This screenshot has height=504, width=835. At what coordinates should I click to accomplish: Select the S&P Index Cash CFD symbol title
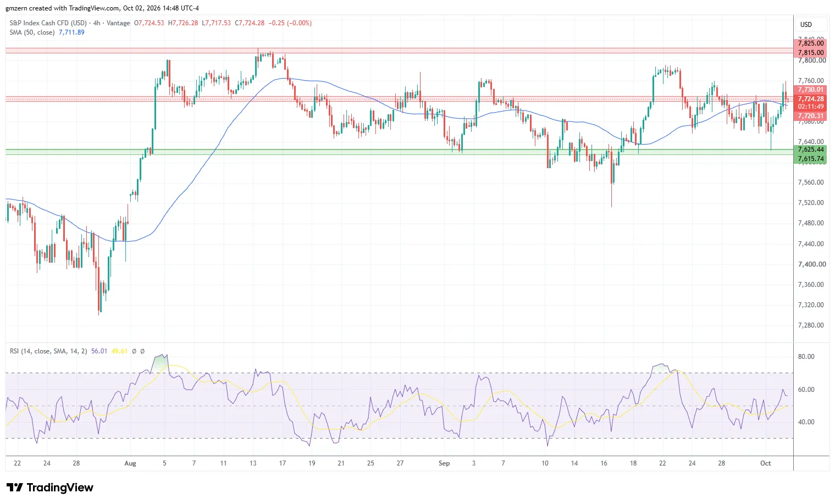coord(48,23)
